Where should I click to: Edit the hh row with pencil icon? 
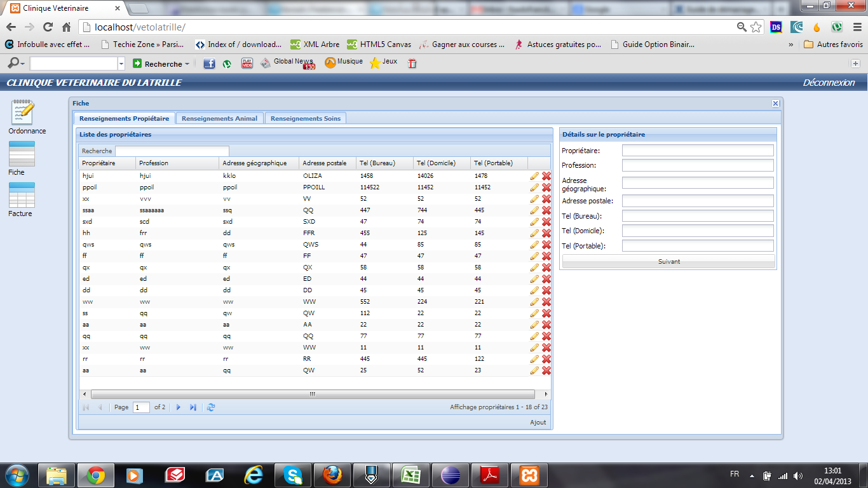click(x=534, y=233)
